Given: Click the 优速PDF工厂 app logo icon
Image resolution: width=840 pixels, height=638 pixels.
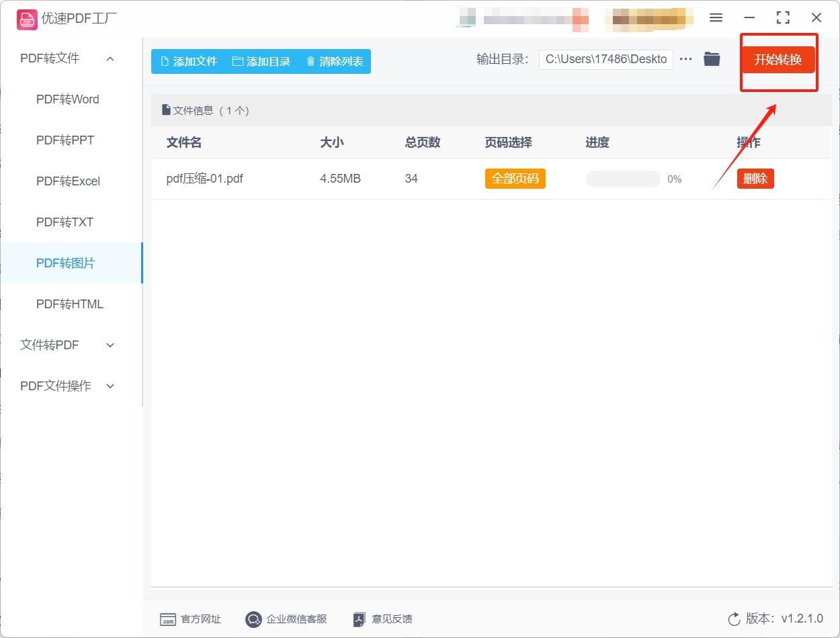Looking at the screenshot, I should pos(27,19).
